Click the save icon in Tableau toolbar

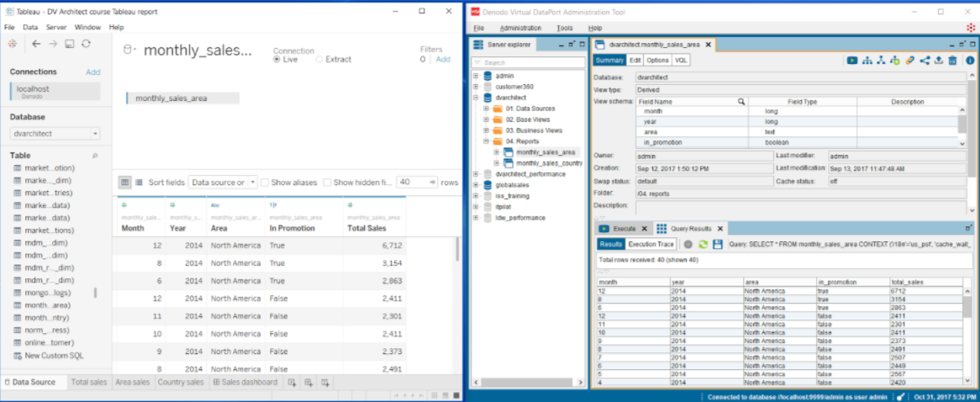pos(70,44)
